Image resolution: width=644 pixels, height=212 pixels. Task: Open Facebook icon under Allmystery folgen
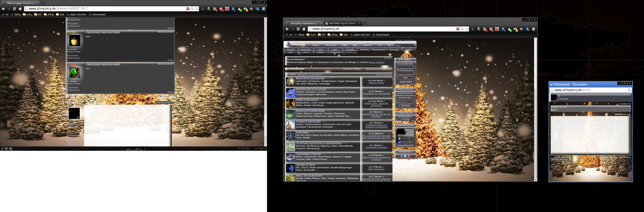[402, 156]
